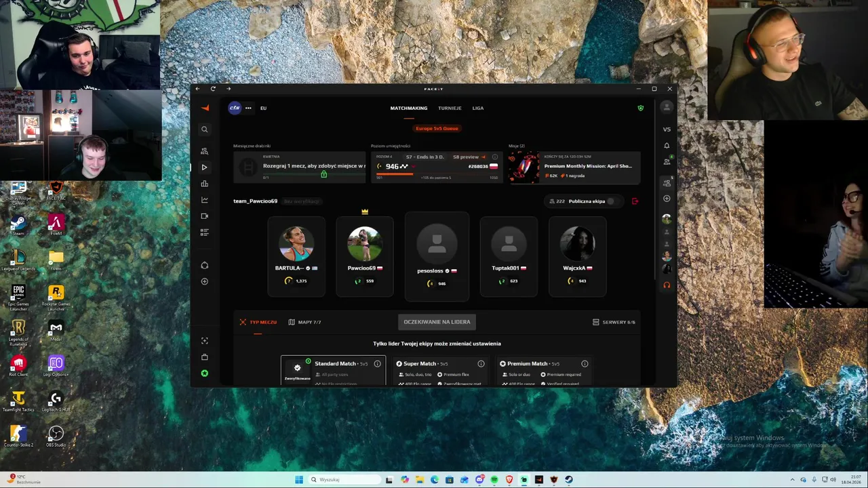868x488 pixels.
Task: Open Spotify from the taskbar
Action: click(494, 480)
